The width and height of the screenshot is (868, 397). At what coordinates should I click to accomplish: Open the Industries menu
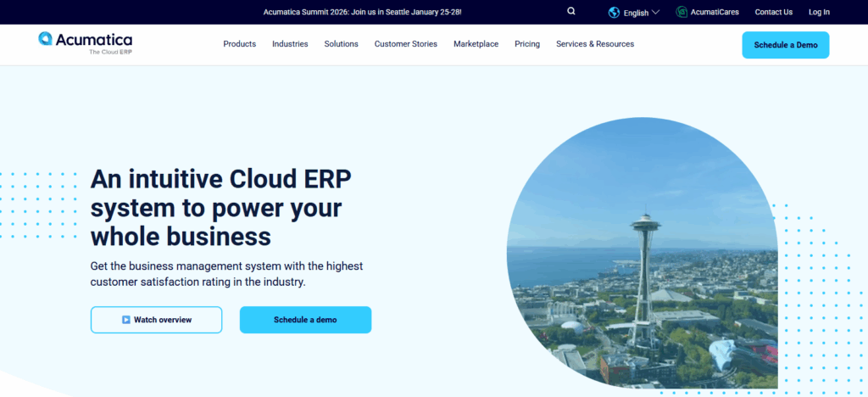tap(290, 44)
